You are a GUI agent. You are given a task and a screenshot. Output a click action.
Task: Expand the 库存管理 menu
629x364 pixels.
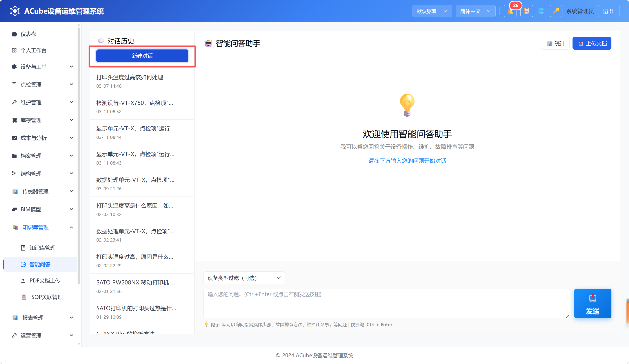click(x=40, y=120)
